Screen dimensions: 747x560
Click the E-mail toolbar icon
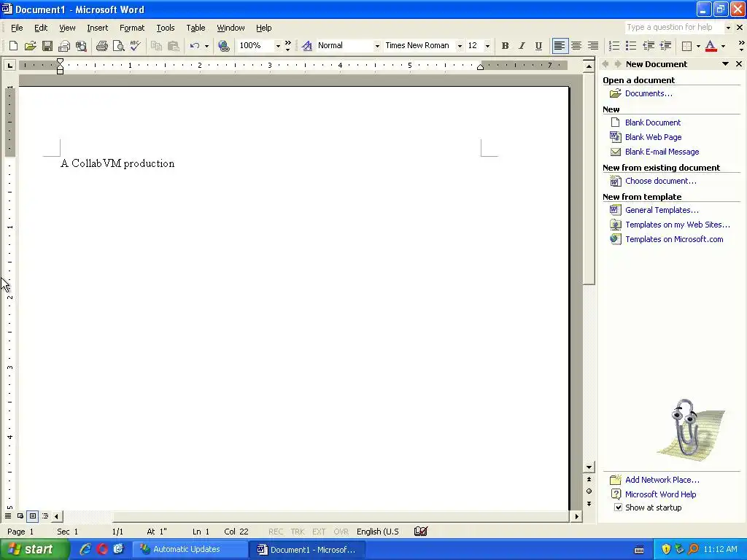[64, 46]
